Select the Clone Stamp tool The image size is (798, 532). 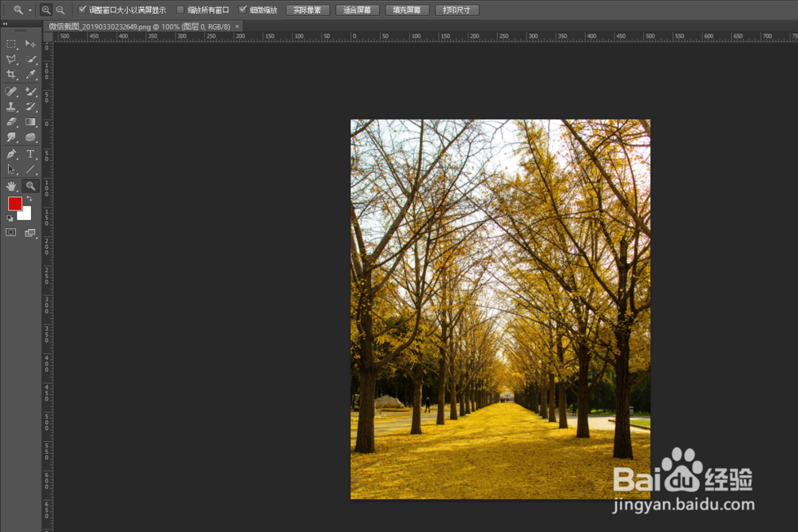pyautogui.click(x=11, y=107)
